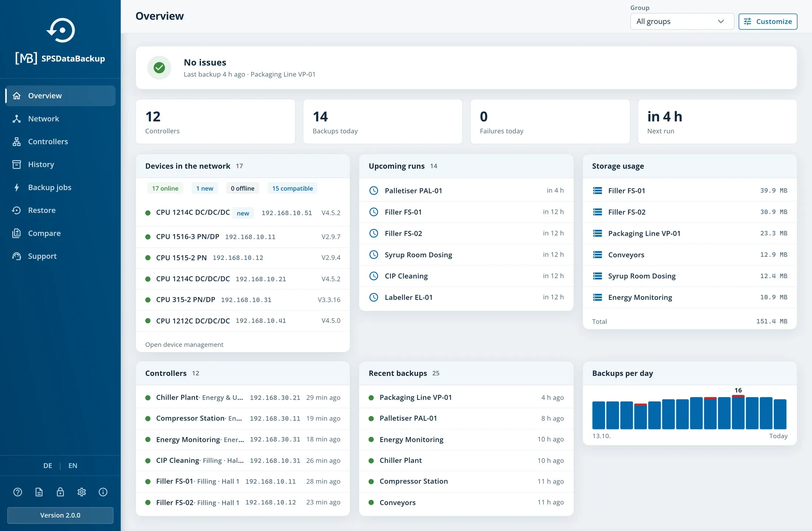The image size is (812, 531).
Task: Click the Customize button
Action: [768, 21]
